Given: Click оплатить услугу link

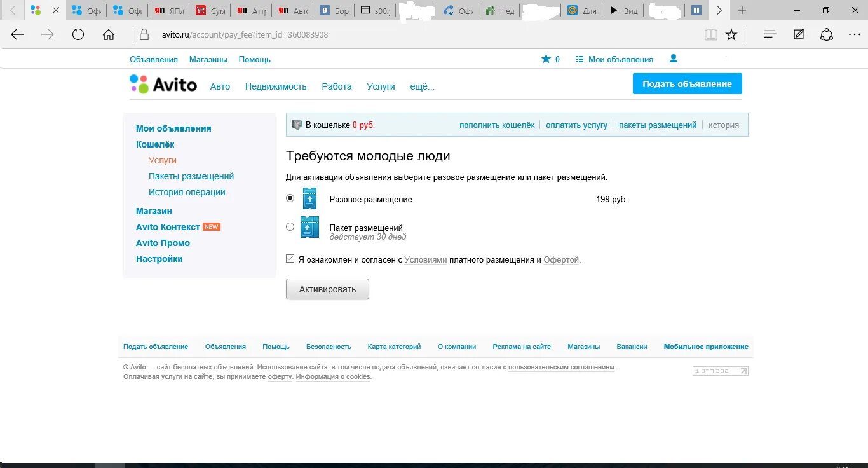Looking at the screenshot, I should (x=576, y=125).
